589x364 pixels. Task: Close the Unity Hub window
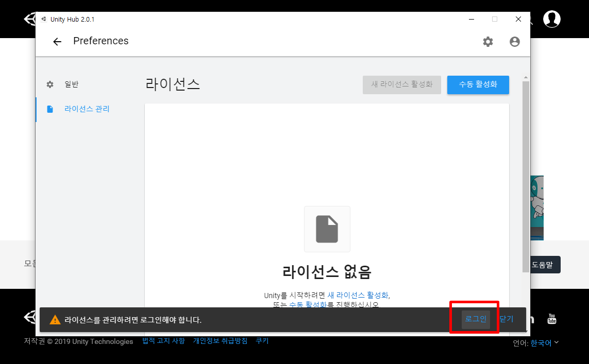point(518,19)
